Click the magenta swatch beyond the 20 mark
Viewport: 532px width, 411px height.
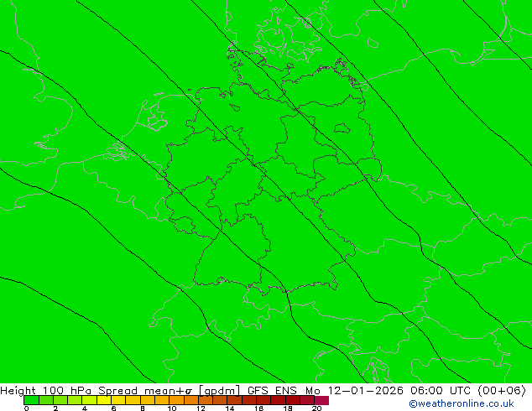[321, 400]
